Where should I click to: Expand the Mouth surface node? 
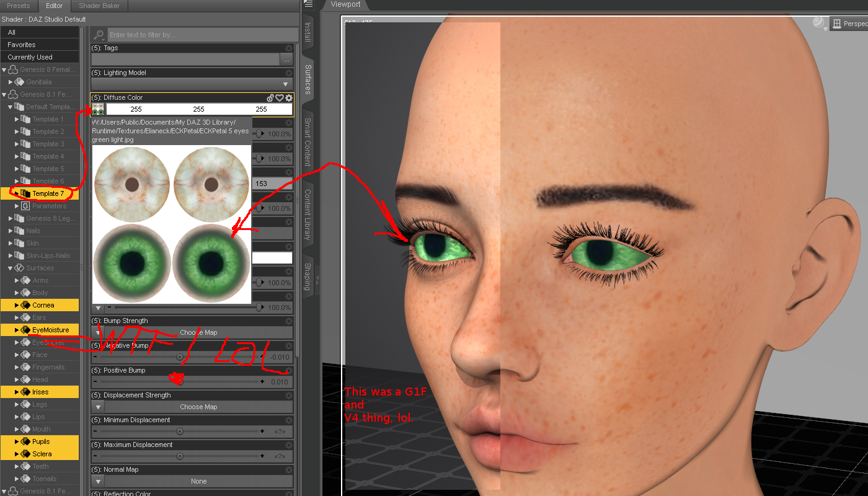pos(17,429)
